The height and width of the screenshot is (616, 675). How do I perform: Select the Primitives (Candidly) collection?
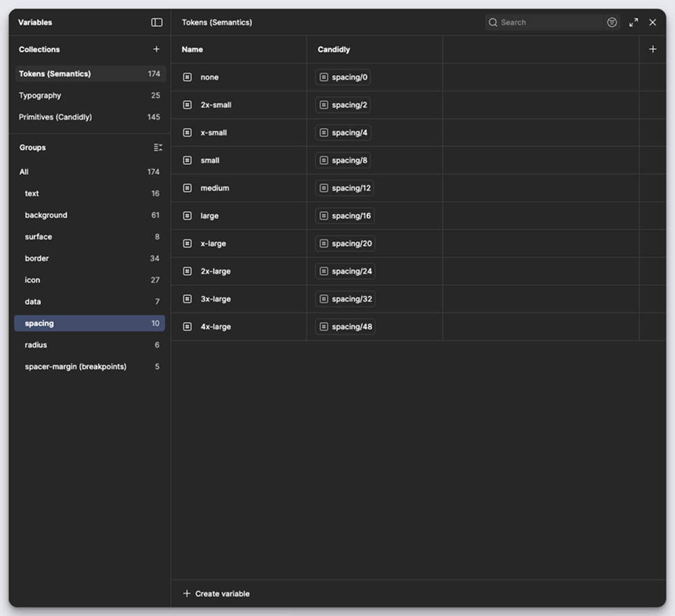click(61, 117)
